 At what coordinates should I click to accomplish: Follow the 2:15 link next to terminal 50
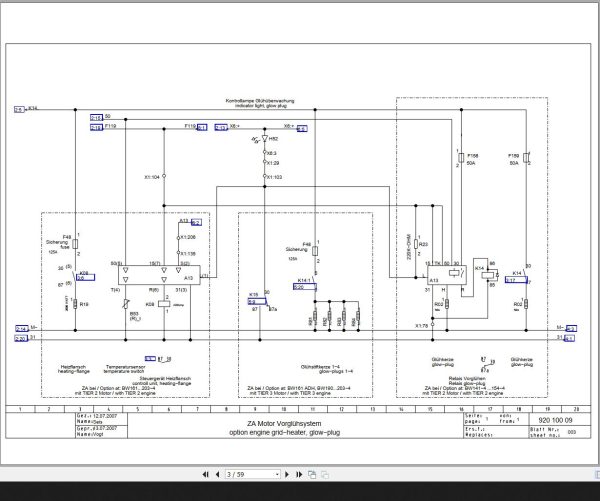pyautogui.click(x=96, y=117)
